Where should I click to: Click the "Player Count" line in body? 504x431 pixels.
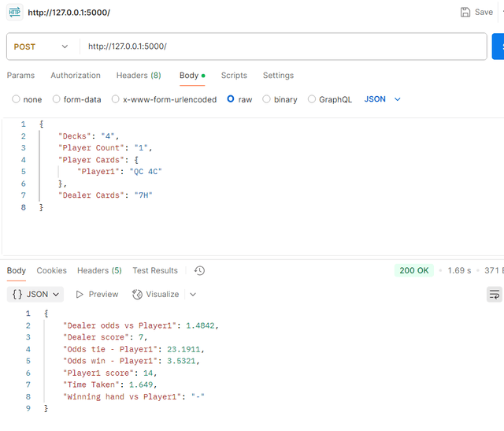point(105,148)
